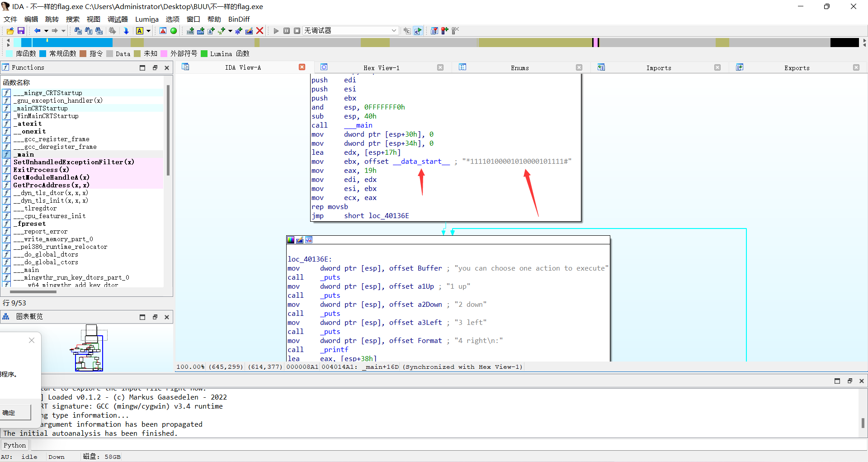
Task: Click the convert to Code toolbar icon
Action: point(190,31)
